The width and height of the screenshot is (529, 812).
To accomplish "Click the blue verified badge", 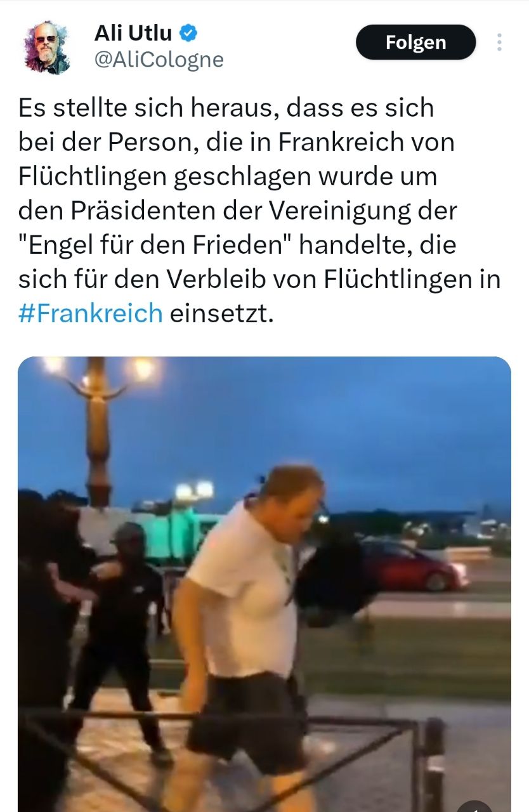I will (x=188, y=33).
